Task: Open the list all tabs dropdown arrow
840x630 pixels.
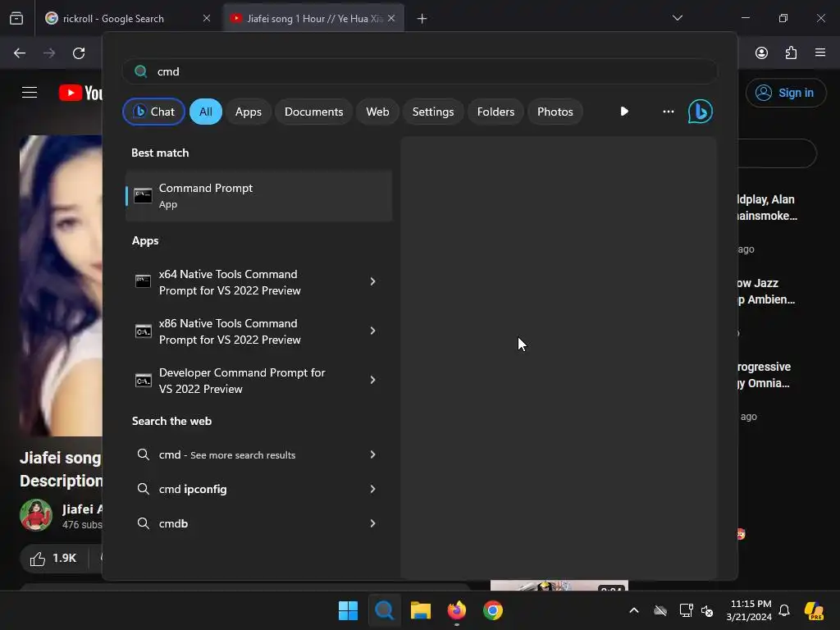Action: [x=678, y=18]
